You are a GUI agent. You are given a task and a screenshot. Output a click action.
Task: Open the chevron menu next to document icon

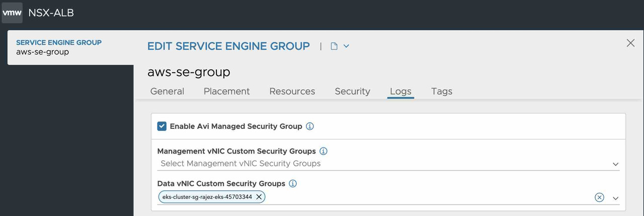point(346,46)
